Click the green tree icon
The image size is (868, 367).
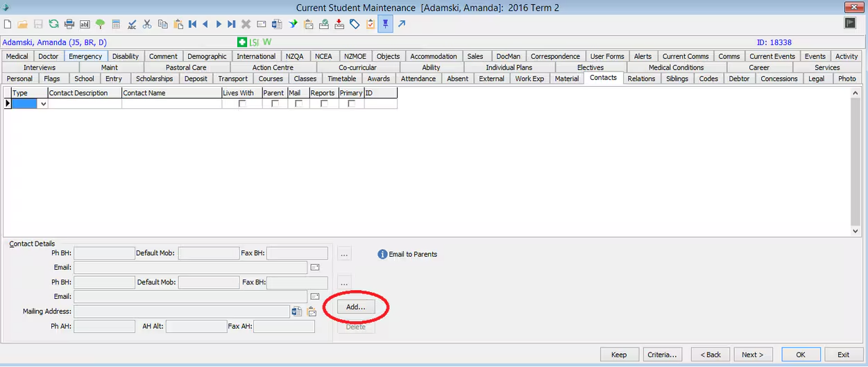tap(100, 24)
